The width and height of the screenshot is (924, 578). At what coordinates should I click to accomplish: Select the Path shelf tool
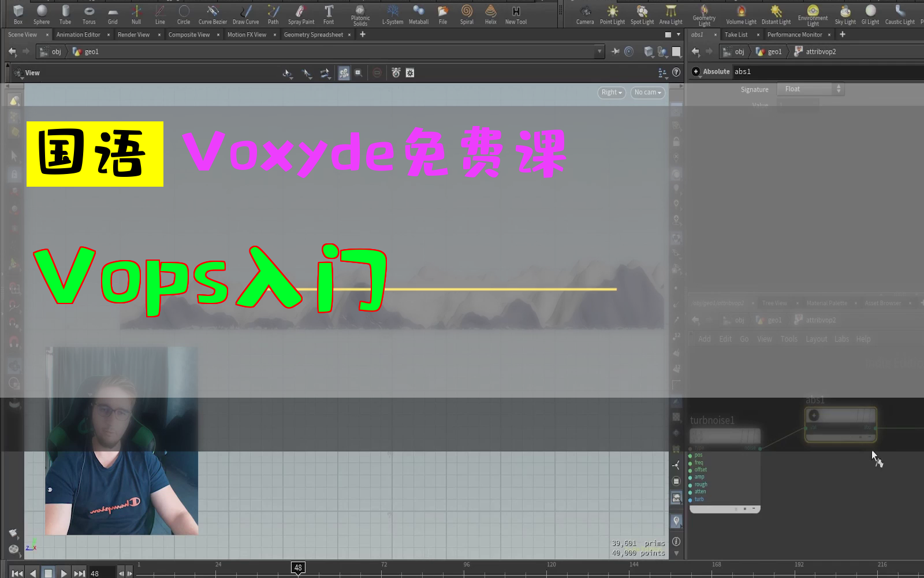273,14
